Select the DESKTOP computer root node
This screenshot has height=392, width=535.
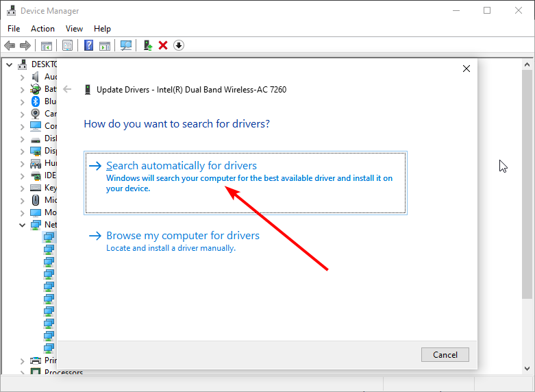[x=38, y=64]
